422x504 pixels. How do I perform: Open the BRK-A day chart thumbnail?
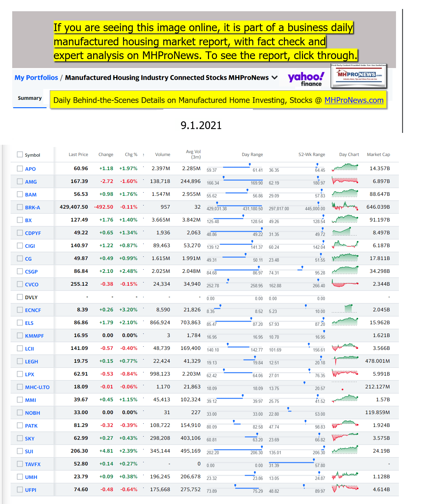coord(345,206)
